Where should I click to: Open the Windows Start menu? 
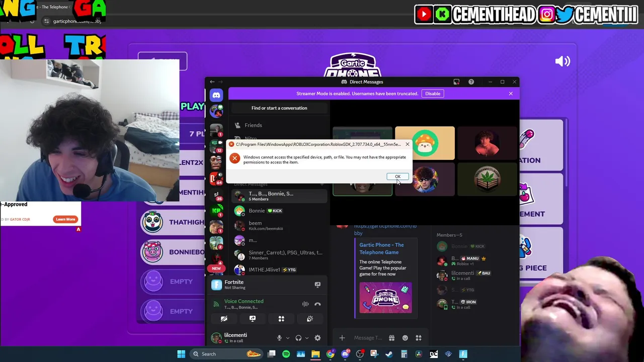coord(181,354)
